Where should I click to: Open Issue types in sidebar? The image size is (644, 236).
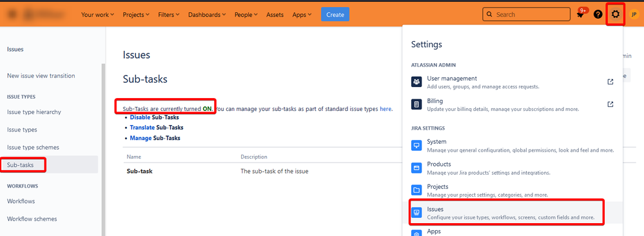pos(22,130)
